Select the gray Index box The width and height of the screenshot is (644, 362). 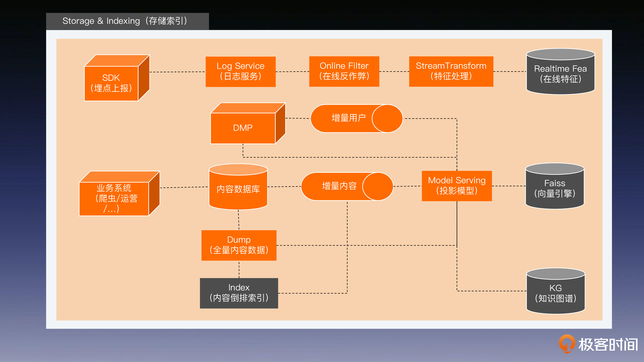click(x=239, y=293)
